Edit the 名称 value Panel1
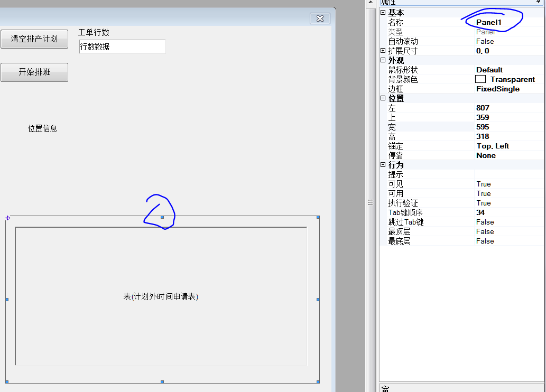The height and width of the screenshot is (392, 546). point(488,22)
